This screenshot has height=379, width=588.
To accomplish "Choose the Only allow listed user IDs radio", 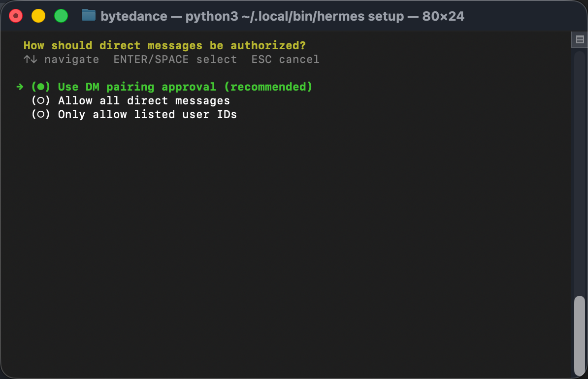I will coord(41,115).
